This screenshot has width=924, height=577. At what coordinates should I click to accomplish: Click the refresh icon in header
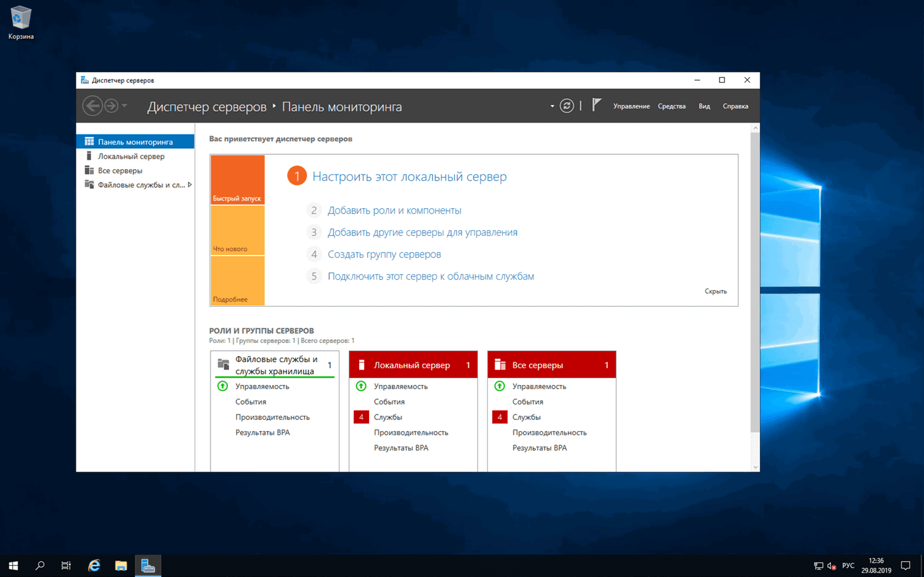[x=567, y=106]
